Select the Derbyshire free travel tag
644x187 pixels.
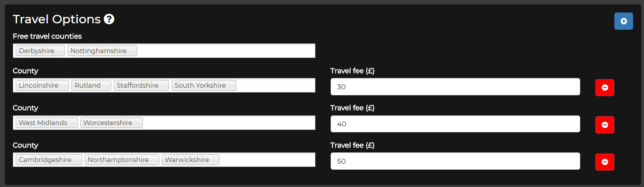40,51
